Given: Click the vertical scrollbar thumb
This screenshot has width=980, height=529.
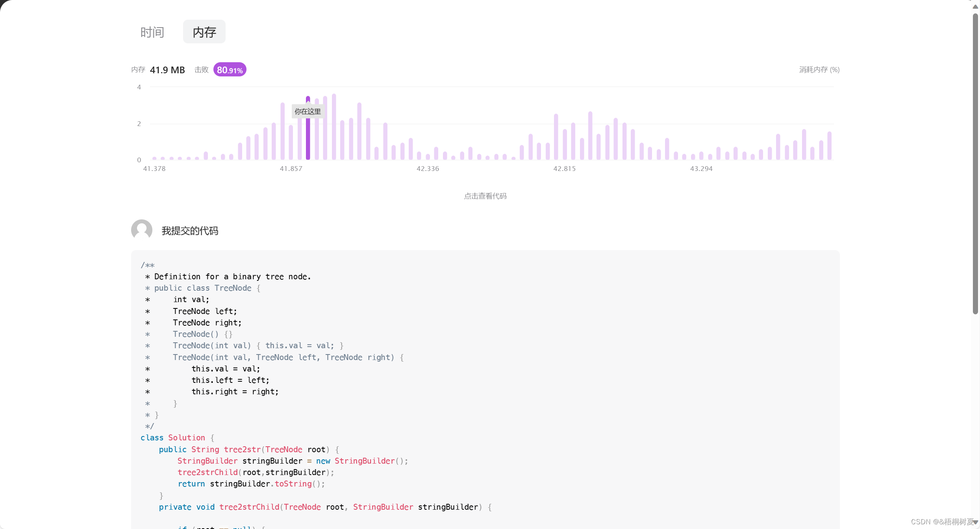Looking at the screenshot, I should [975, 163].
